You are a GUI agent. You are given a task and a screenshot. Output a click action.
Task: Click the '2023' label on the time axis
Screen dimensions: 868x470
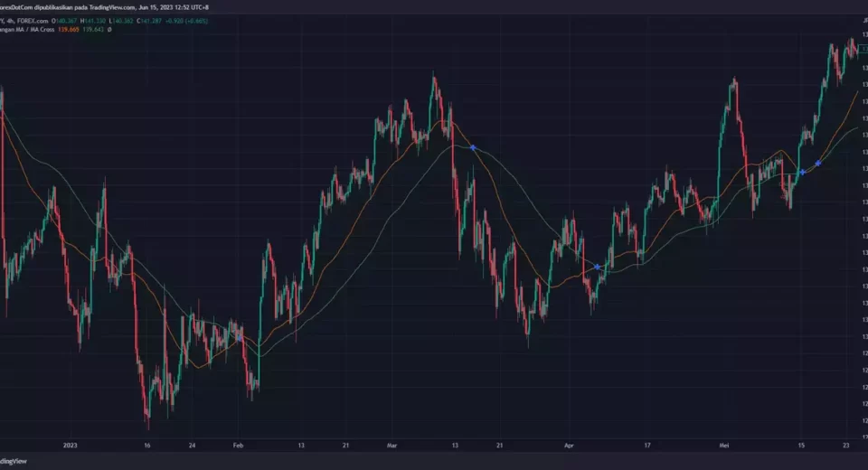coord(71,445)
